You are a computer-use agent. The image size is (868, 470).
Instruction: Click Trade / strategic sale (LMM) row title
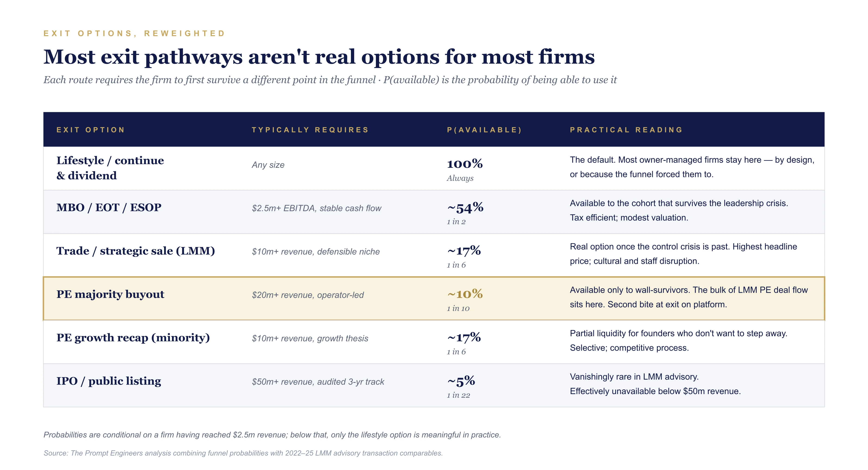point(135,251)
